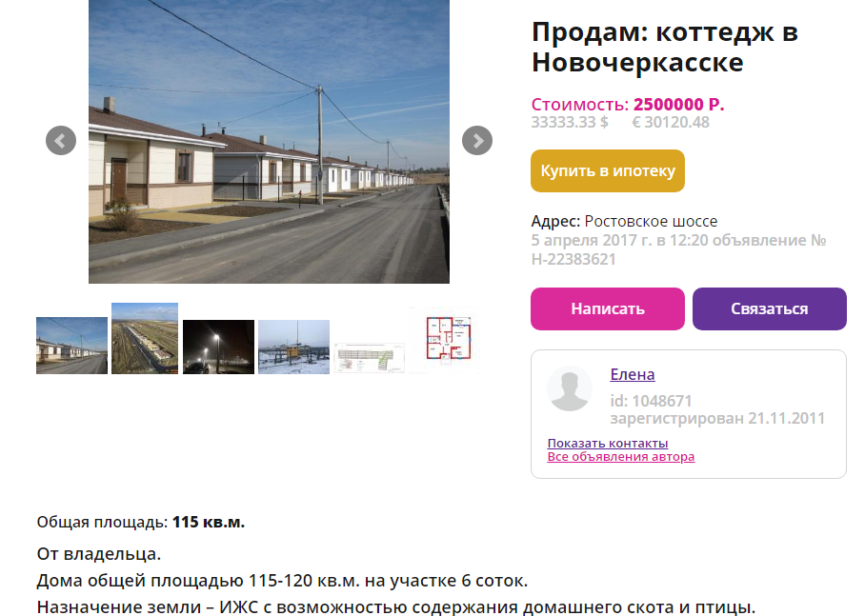
Task: Show next photo with right arrow
Action: click(x=477, y=141)
